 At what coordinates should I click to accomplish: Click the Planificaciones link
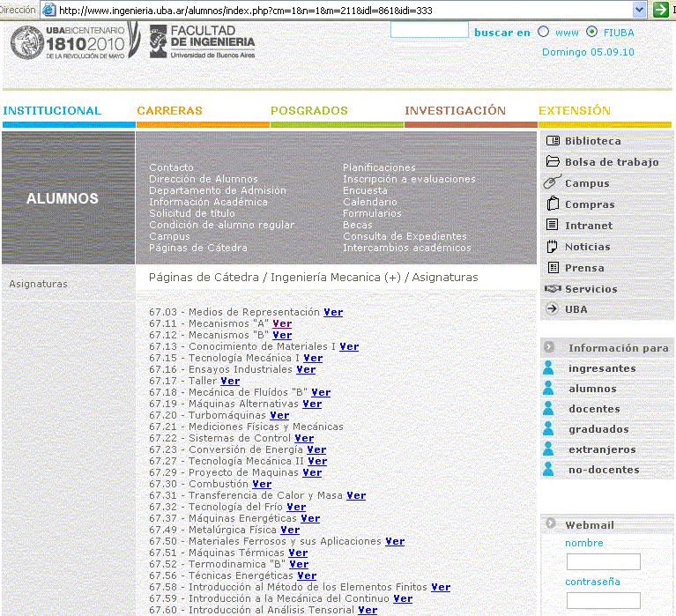(379, 167)
